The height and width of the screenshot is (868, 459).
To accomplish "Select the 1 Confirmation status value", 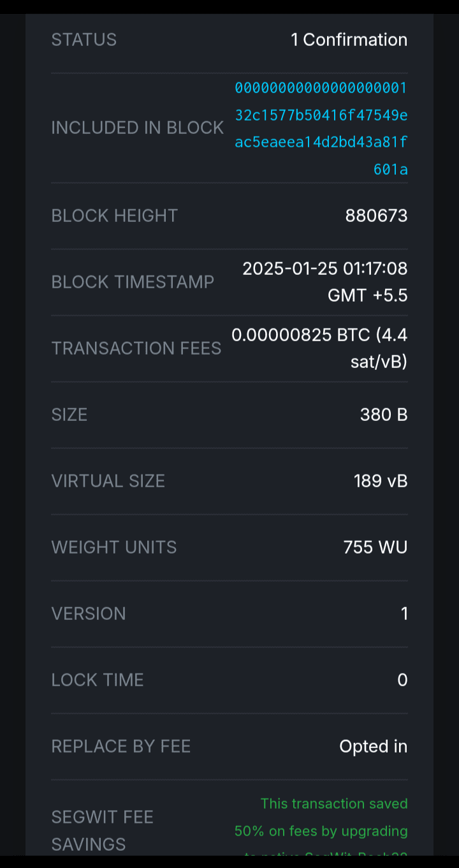I will point(349,40).
